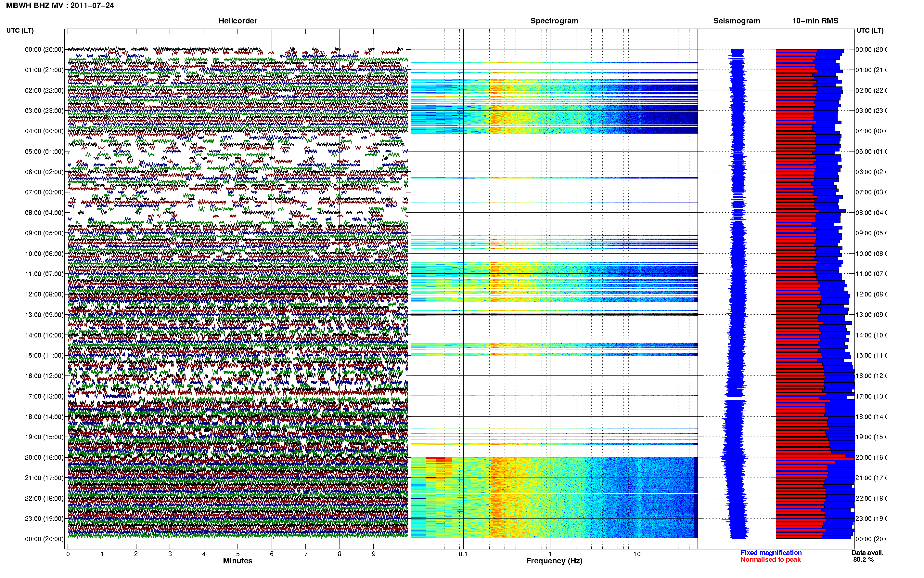Click the right 'UTC (LT)' axis heading
The image size is (924, 578).
[870, 31]
